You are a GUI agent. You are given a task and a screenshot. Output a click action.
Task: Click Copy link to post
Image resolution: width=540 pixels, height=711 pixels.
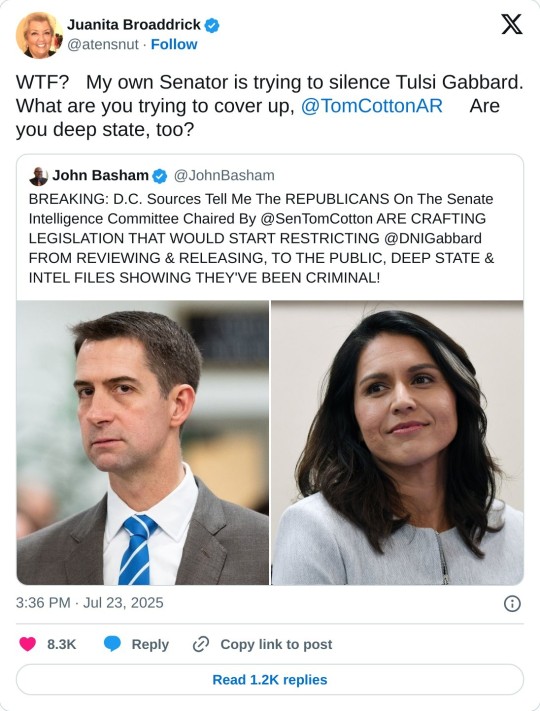click(x=276, y=644)
